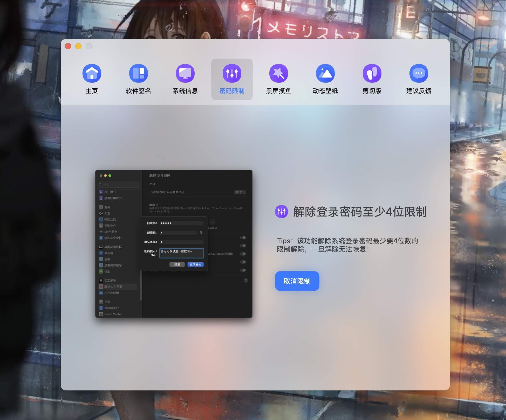
Task: Click the 密码提示 hint input field
Action: tap(182, 253)
